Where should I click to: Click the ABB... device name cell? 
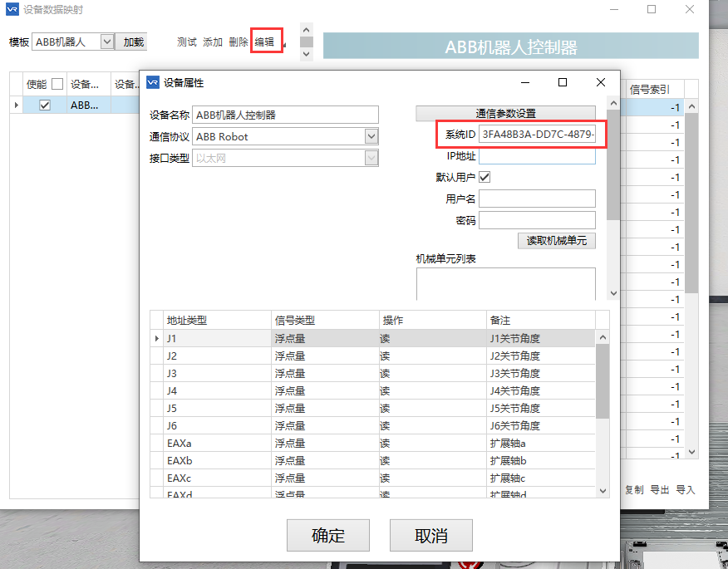89,105
